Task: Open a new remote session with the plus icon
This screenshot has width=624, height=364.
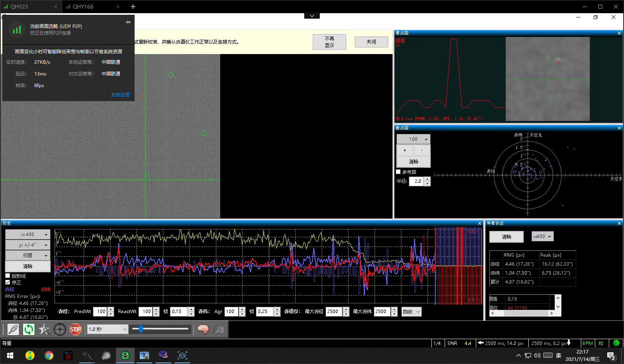Action: coord(133,7)
